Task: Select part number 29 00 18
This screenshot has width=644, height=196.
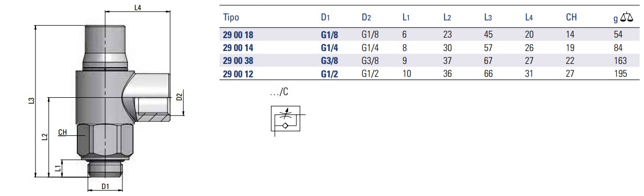Action: (x=238, y=35)
